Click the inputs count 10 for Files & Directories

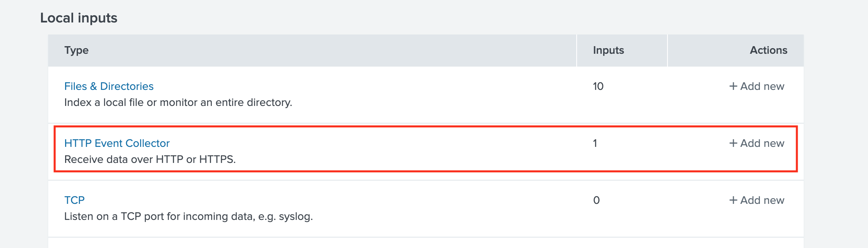pyautogui.click(x=598, y=86)
